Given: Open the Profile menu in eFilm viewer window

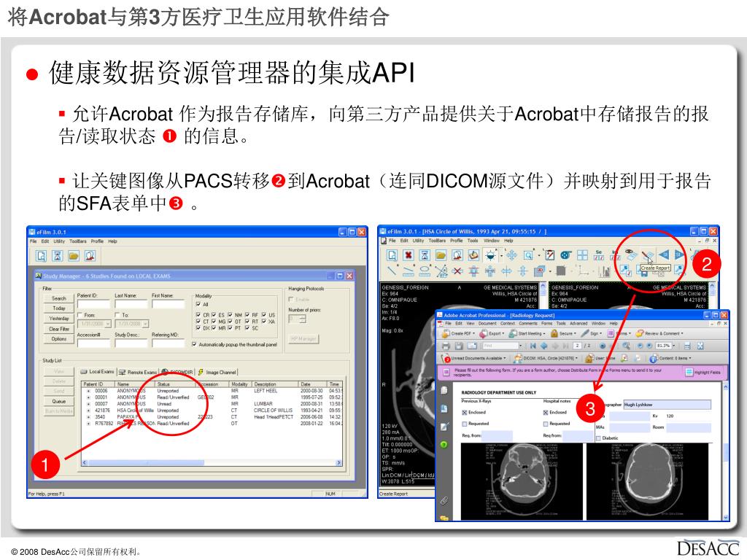Looking at the screenshot, I should (457, 241).
